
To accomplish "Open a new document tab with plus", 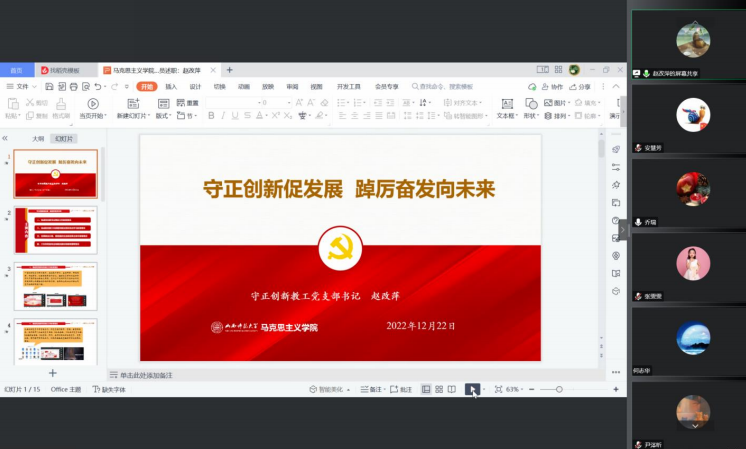I will [229, 70].
